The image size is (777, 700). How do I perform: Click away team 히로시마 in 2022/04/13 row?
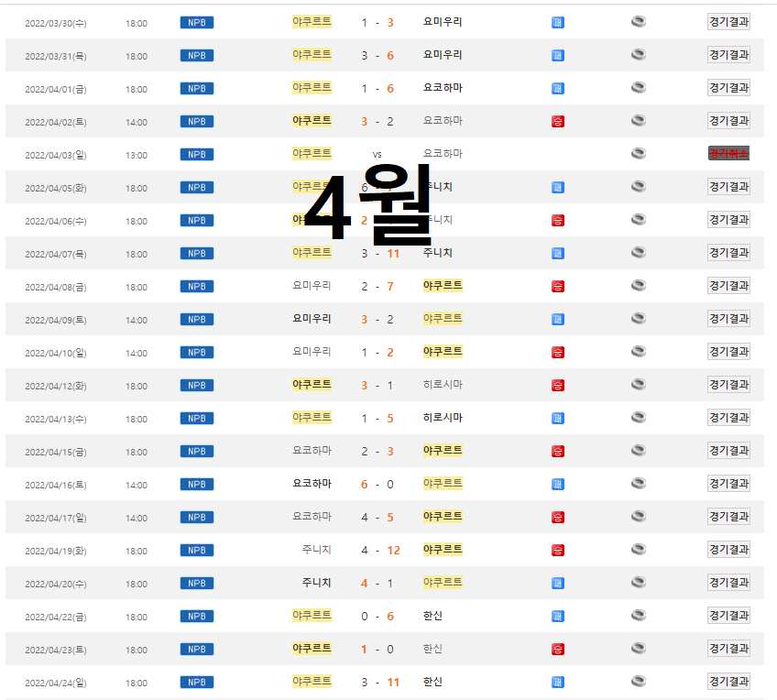tap(443, 418)
